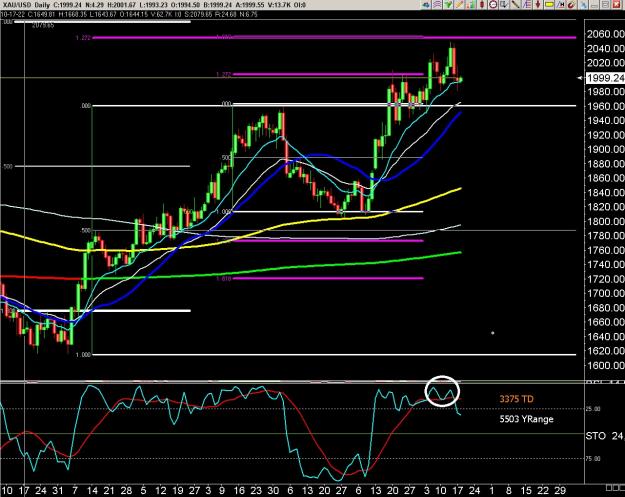
Task: Close the chart with red X button
Action: 617,4
